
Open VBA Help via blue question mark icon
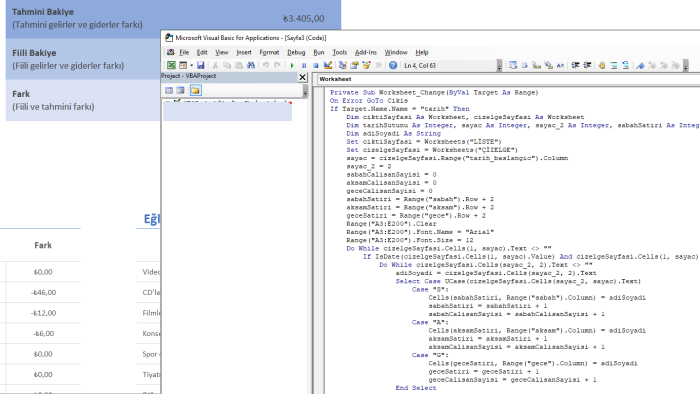point(393,65)
